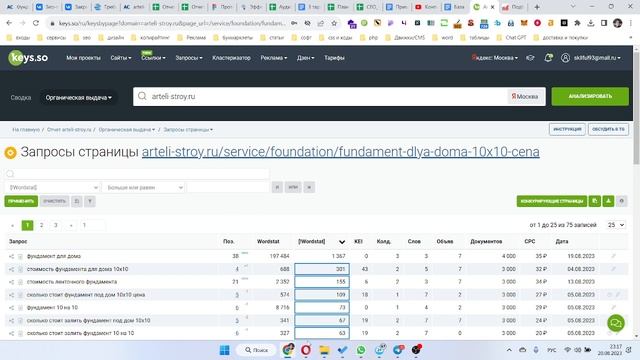The image size is (640, 360).
Task: Sort table by the Поз. column header
Action: [229, 242]
